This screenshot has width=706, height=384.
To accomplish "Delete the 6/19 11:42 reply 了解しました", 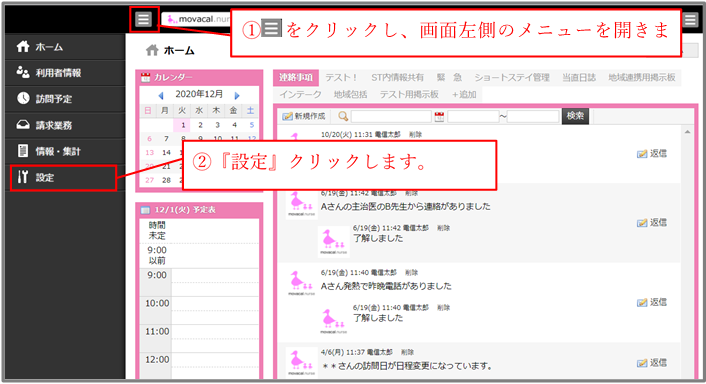I will coord(444,228).
